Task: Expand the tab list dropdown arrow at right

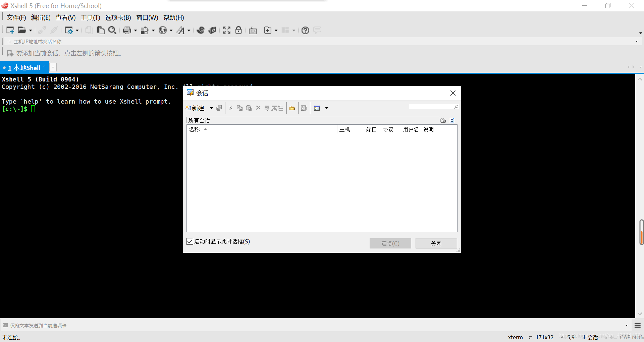Action: point(641,67)
